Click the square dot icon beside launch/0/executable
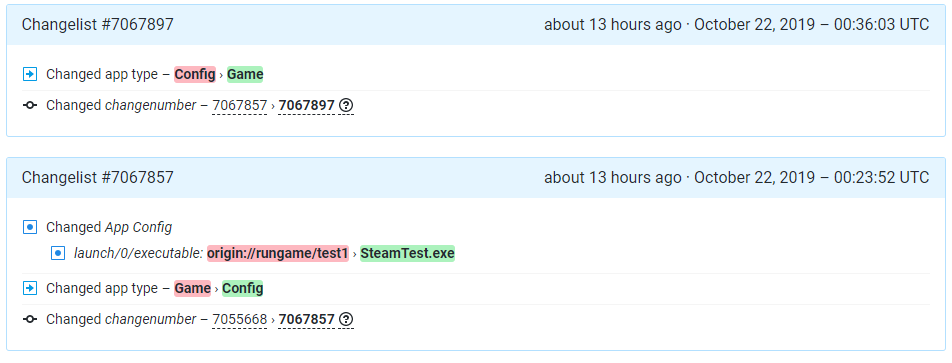The height and width of the screenshot is (363, 952). coord(58,253)
